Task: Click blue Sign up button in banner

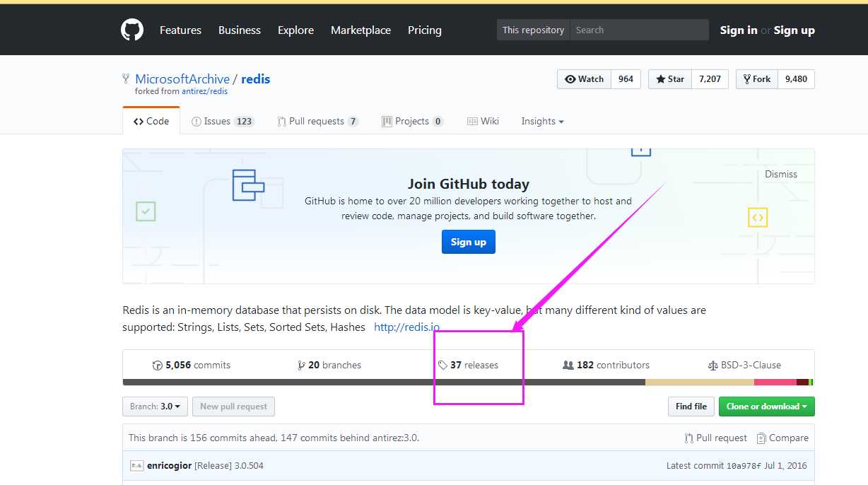Action: tap(469, 242)
